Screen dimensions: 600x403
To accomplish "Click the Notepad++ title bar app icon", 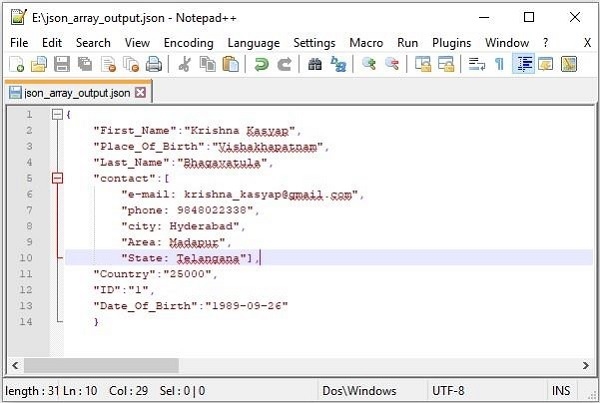I will 18,17.
